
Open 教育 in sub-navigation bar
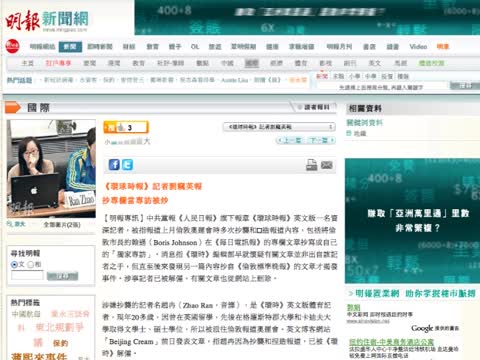point(139,63)
